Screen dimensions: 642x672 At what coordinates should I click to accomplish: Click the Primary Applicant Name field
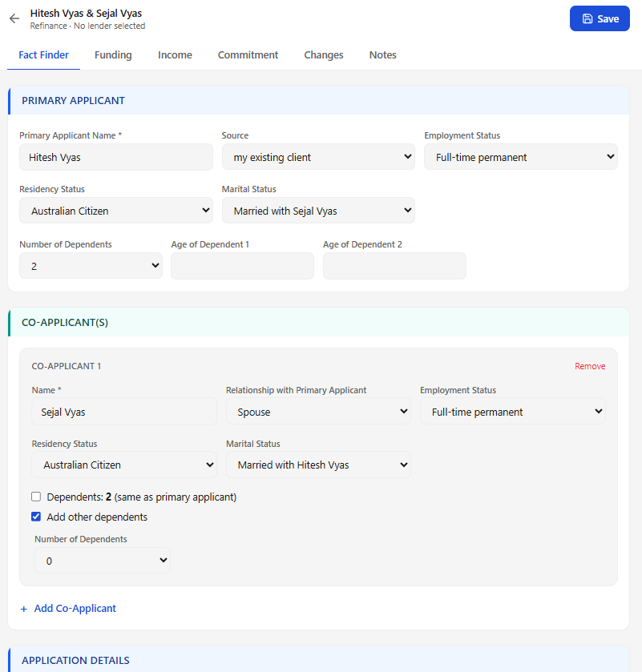pyautogui.click(x=116, y=157)
